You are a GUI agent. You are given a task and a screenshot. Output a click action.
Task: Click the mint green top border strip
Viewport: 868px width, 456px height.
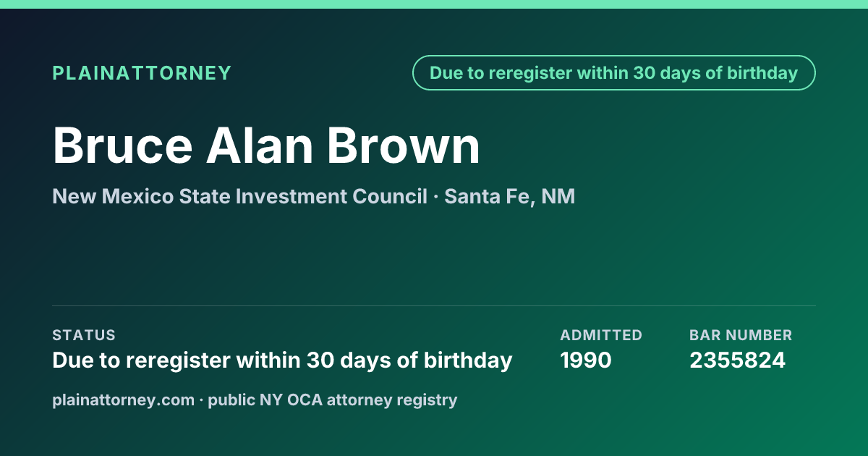(434, 4)
